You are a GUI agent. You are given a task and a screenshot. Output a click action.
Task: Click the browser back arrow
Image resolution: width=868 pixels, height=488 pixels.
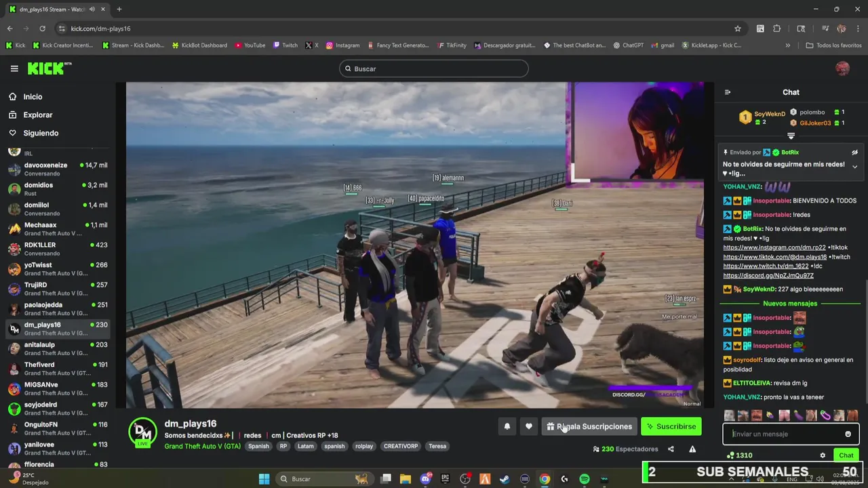9,28
